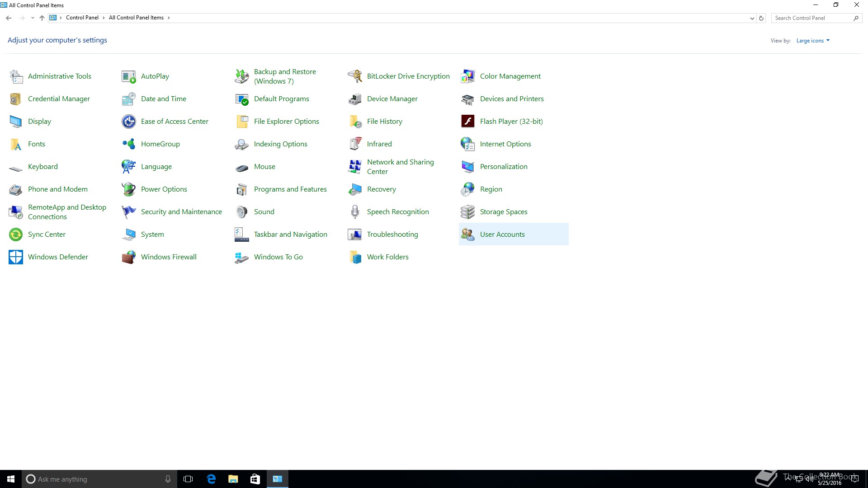Click the Sync Center link
The image size is (868, 488).
coord(47,235)
